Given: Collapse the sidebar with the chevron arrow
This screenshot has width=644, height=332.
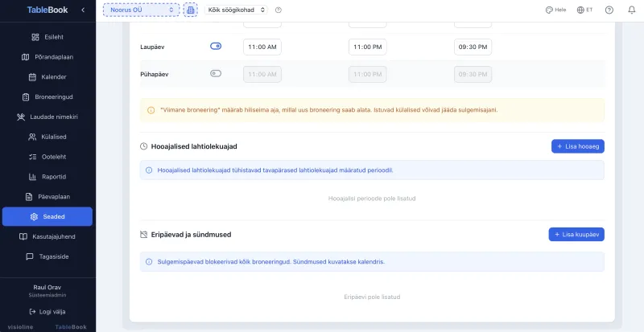Looking at the screenshot, I should 83,10.
